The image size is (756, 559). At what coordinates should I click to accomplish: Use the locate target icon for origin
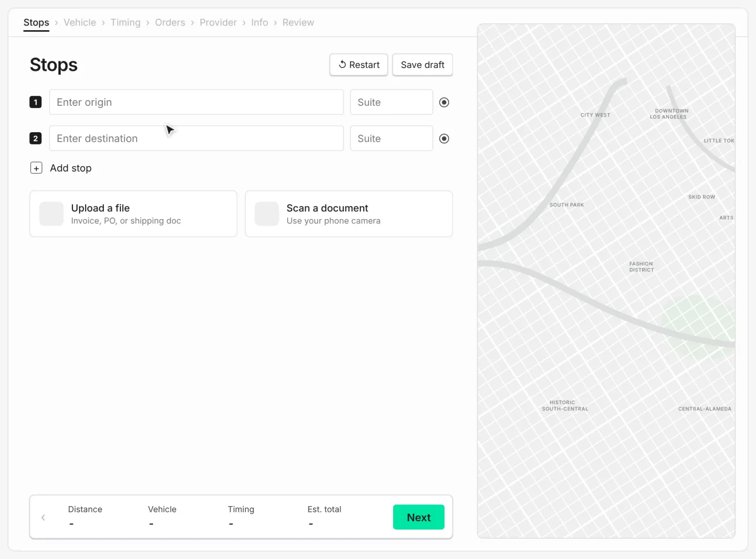[444, 102]
